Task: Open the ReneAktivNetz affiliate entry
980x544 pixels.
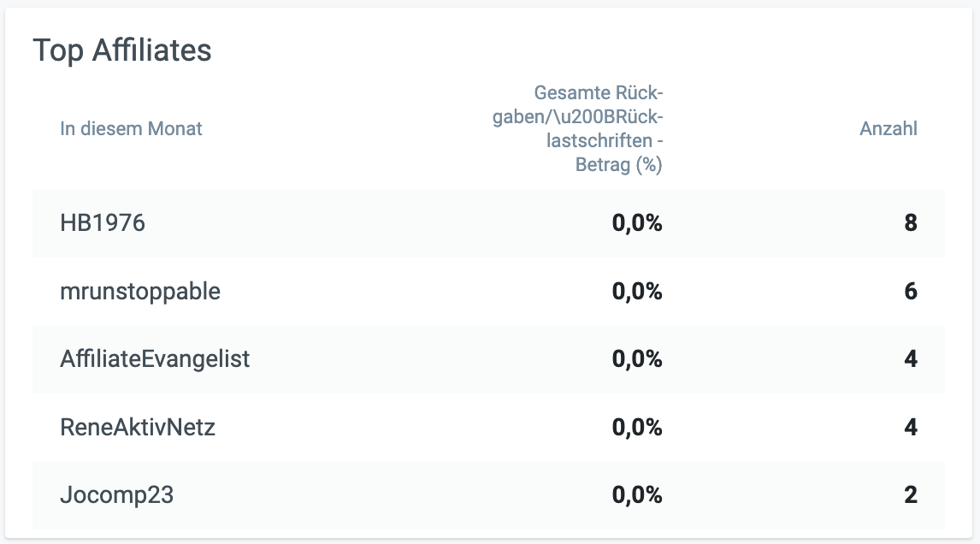Action: [x=138, y=427]
